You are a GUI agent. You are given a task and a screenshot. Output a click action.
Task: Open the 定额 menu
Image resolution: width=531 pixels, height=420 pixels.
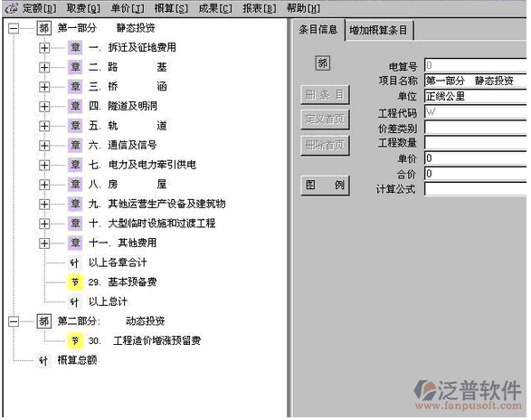coord(39,8)
